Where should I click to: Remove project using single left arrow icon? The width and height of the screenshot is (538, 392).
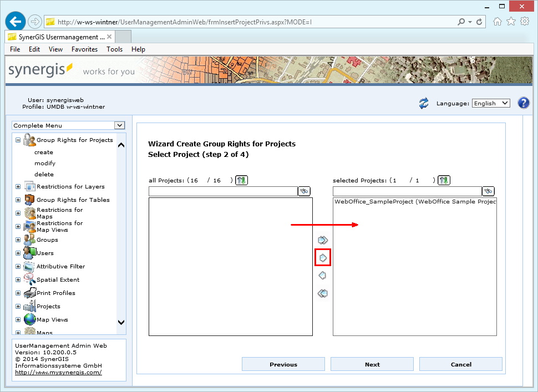[322, 275]
